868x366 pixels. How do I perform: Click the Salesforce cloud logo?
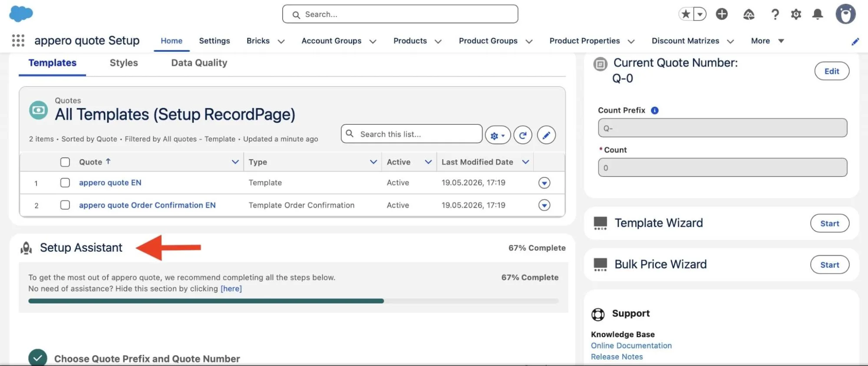21,13
